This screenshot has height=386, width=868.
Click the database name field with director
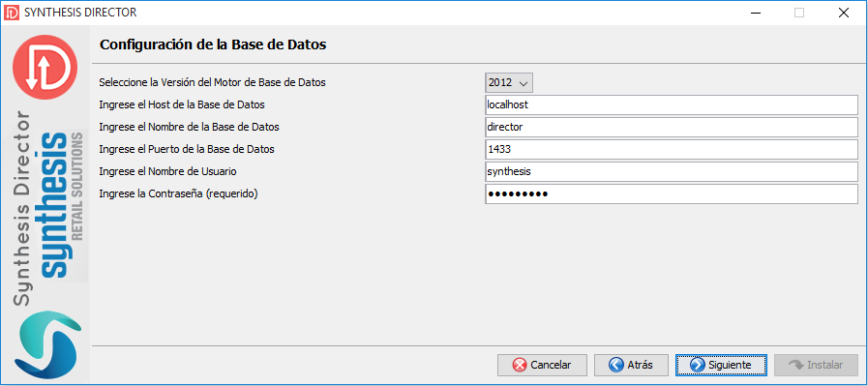[x=672, y=127]
